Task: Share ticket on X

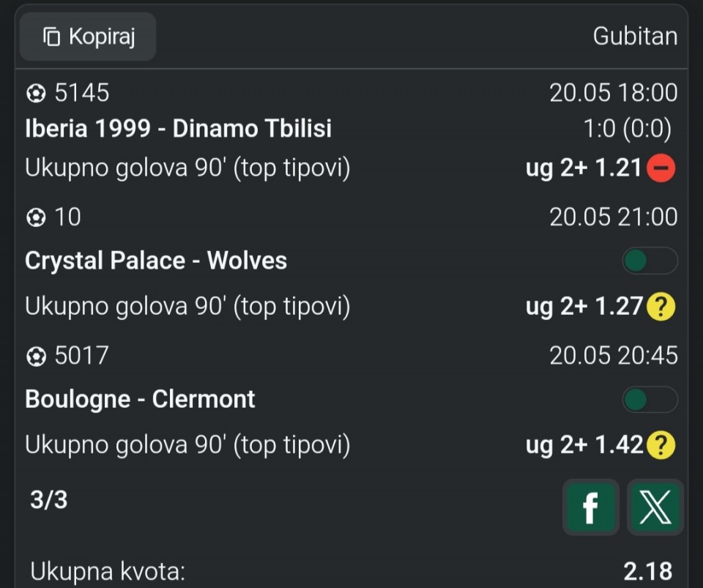Action: click(x=655, y=507)
